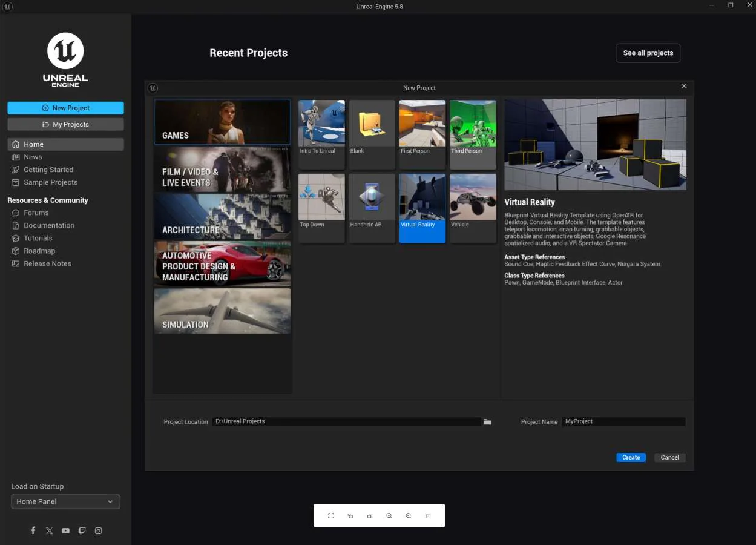Viewport: 756px width, 545px height.
Task: Open the Load on Startup dropdown
Action: 65,501
